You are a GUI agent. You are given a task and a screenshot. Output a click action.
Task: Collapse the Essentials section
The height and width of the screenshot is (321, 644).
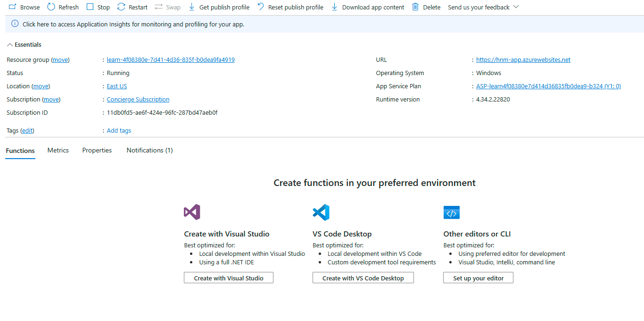tap(24, 44)
